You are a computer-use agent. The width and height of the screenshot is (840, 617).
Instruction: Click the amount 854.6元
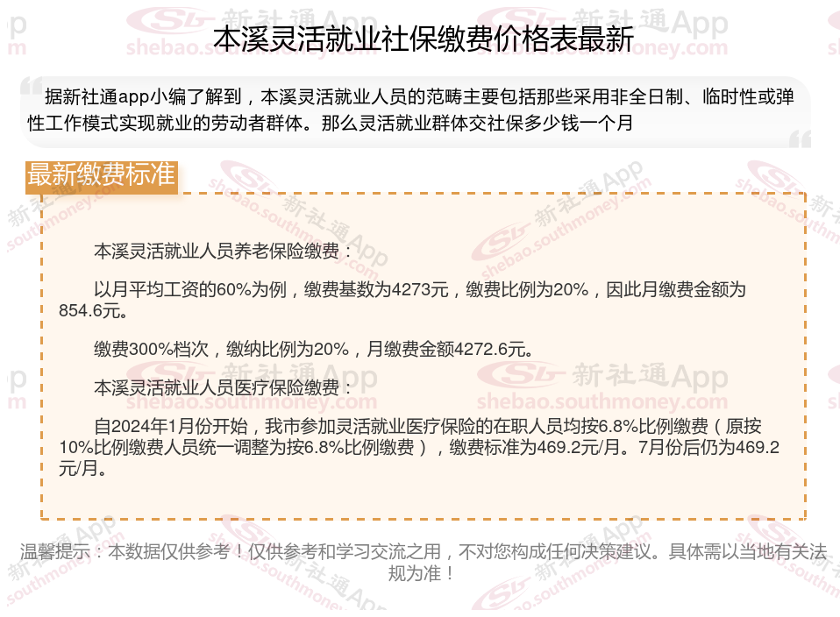click(93, 310)
